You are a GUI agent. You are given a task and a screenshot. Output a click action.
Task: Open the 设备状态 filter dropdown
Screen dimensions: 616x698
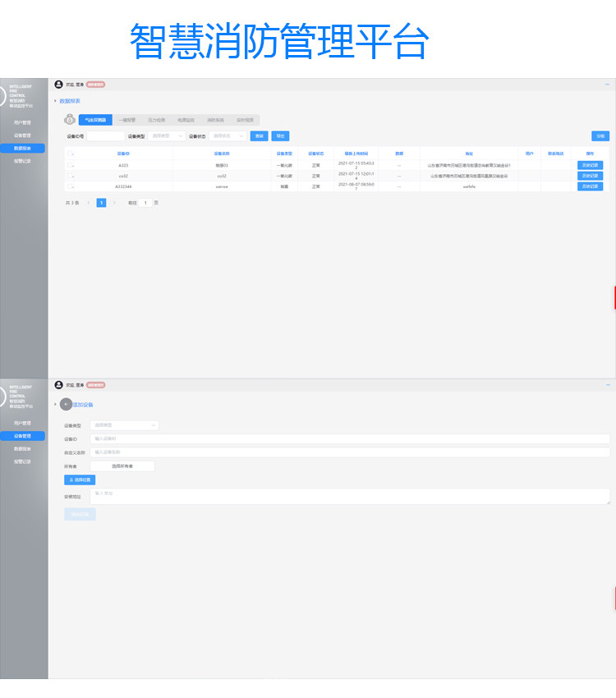[228, 135]
